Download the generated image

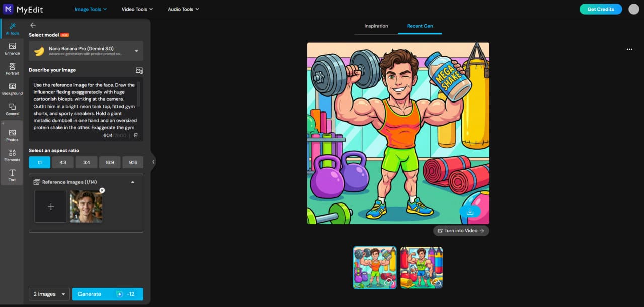tap(470, 212)
